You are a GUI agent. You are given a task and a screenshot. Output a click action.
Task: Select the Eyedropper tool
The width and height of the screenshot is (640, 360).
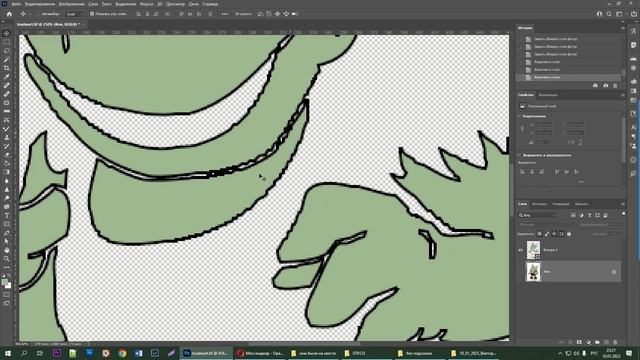[7, 77]
